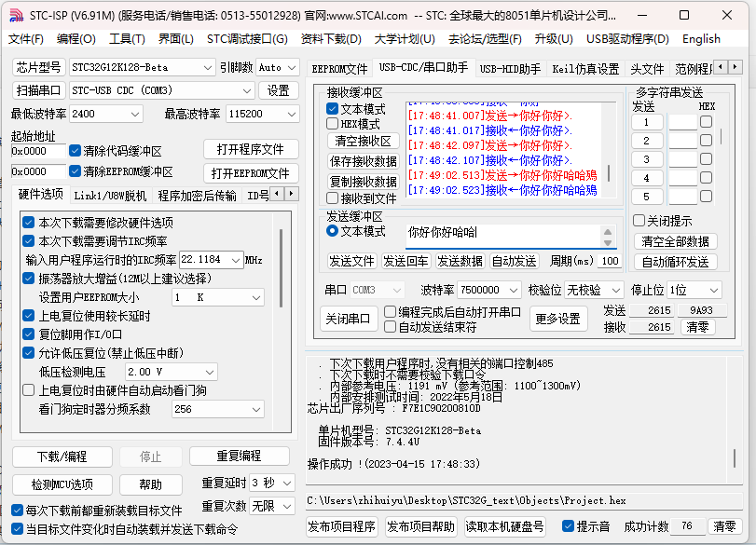Viewport: 756px width, 545px height.
Task: Click the send buffer text field
Action: click(502, 237)
